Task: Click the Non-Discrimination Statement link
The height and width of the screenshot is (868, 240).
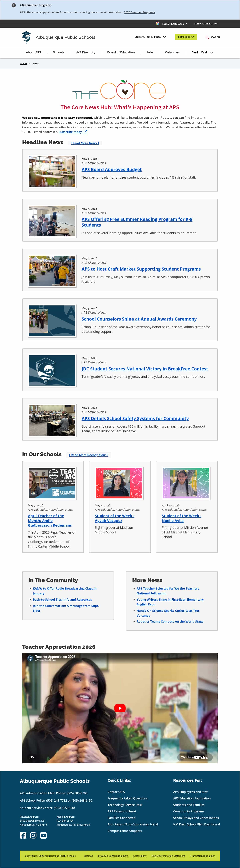Action: (168, 856)
